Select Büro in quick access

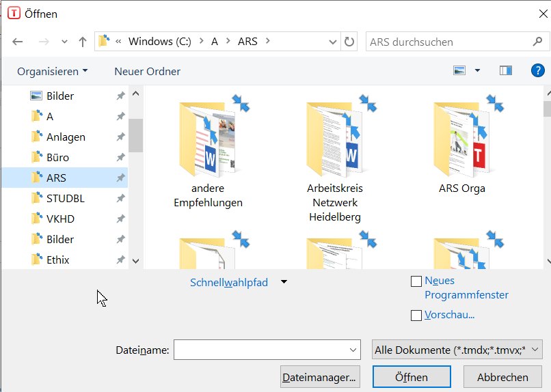click(65, 157)
